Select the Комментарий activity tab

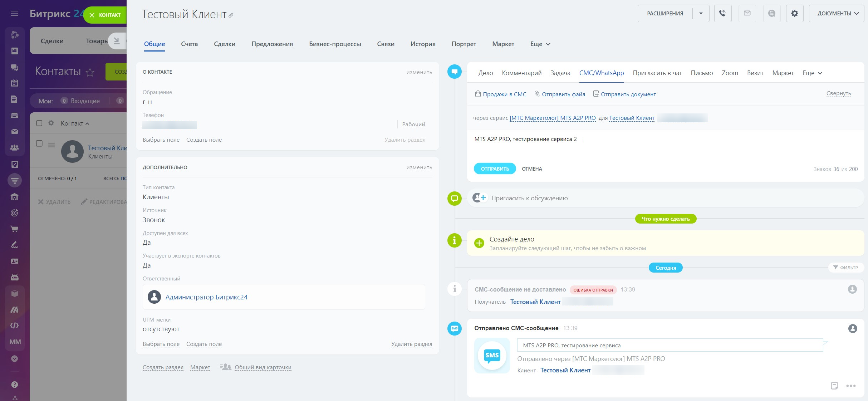pyautogui.click(x=521, y=73)
